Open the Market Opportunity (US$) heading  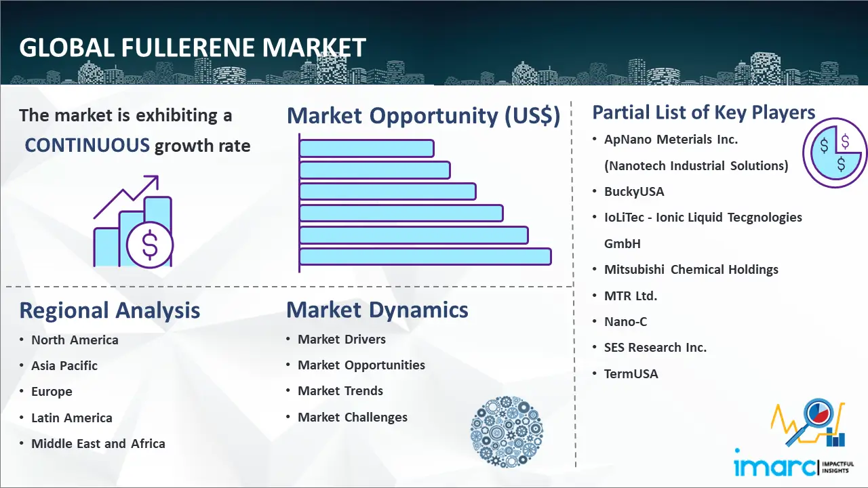423,116
